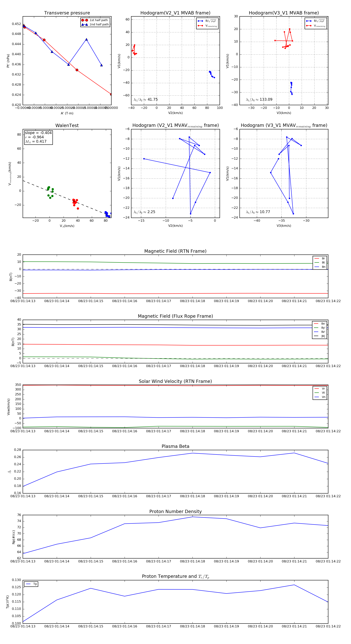The height and width of the screenshot is (644, 351).
Task: Click the "Proton Number Density" plot title
Action: coord(175,511)
